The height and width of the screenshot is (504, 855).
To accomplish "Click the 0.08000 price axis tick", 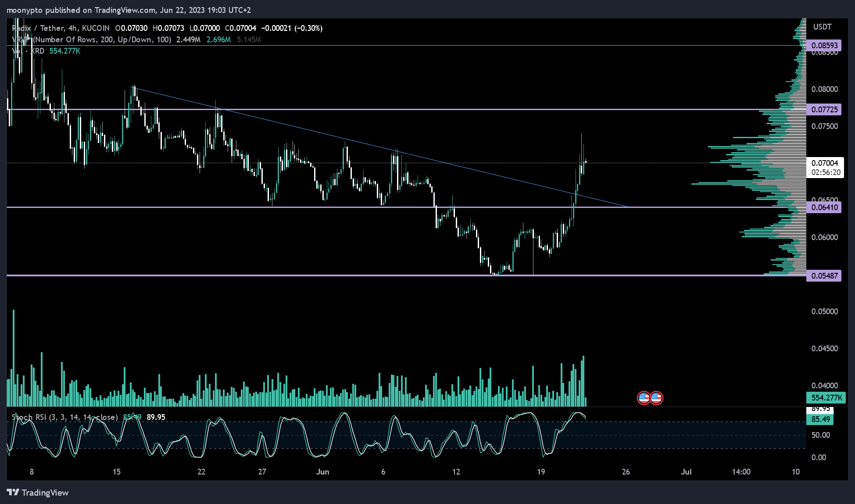I will coord(824,89).
